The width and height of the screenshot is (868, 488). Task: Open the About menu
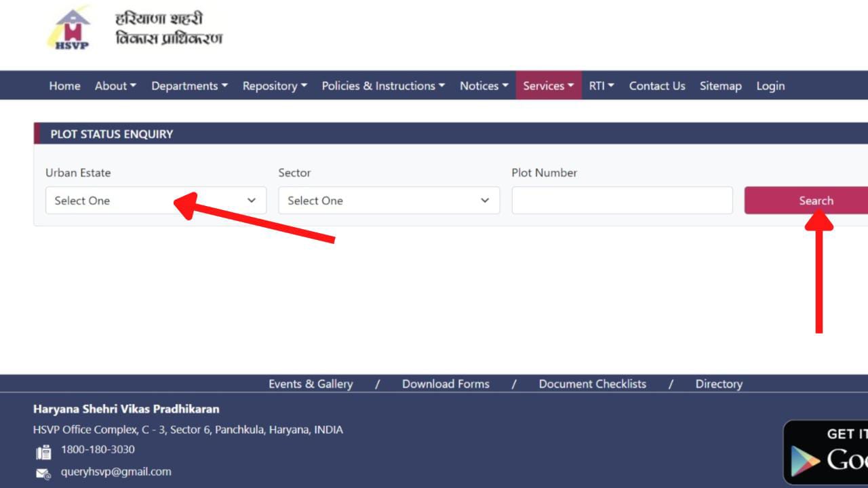tap(115, 85)
